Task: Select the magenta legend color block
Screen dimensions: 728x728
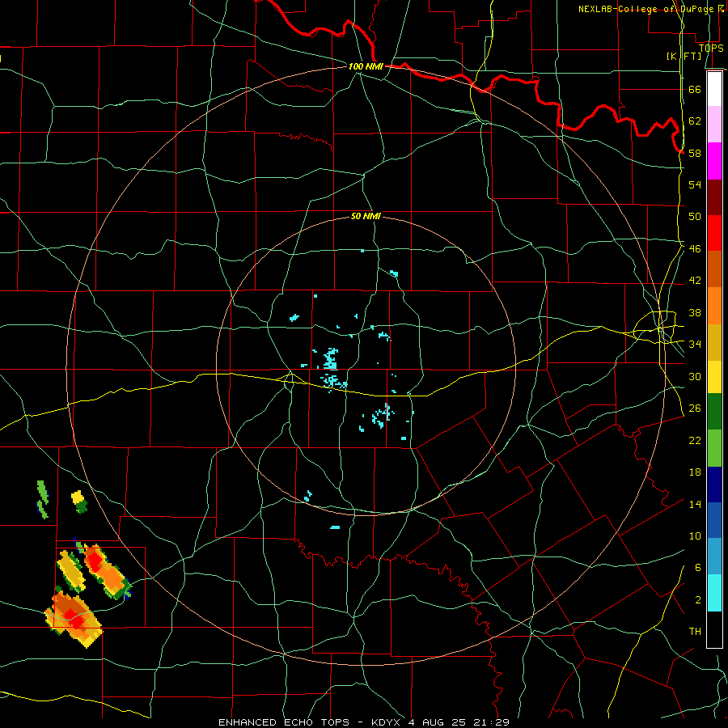Action: [x=714, y=161]
